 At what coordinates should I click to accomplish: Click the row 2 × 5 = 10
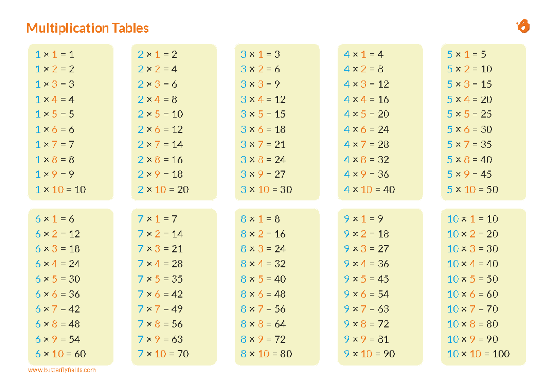coord(160,114)
